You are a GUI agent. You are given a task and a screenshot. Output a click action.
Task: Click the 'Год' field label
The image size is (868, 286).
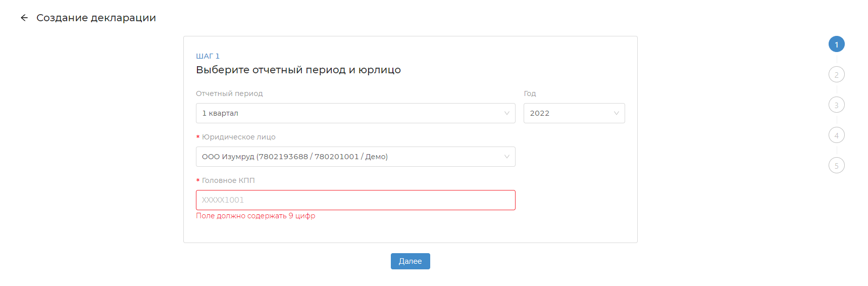[530, 93]
